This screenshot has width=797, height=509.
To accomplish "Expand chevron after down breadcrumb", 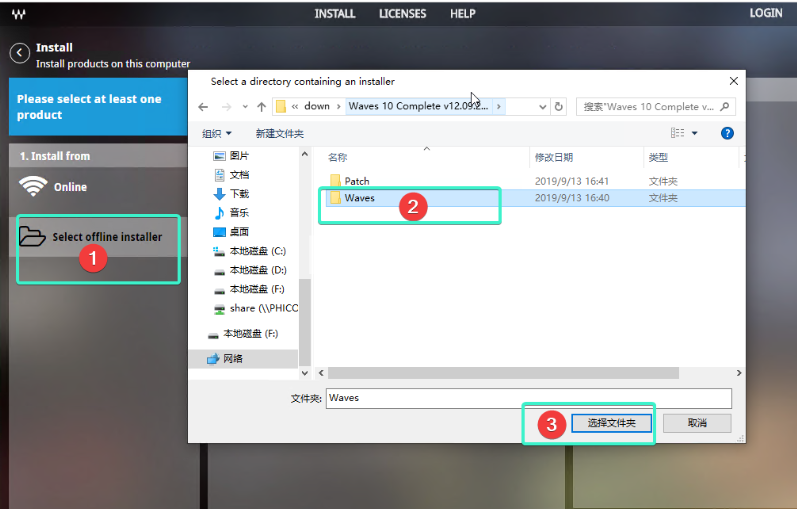I will (x=339, y=107).
